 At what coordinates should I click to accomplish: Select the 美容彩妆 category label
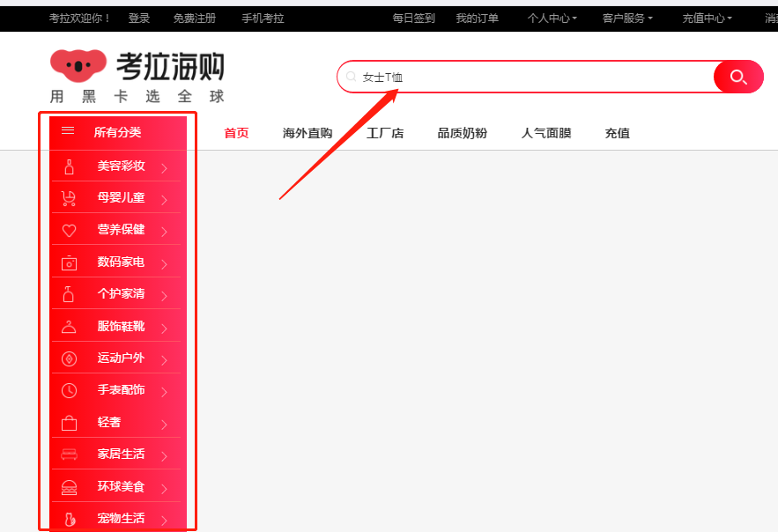pyautogui.click(x=121, y=166)
